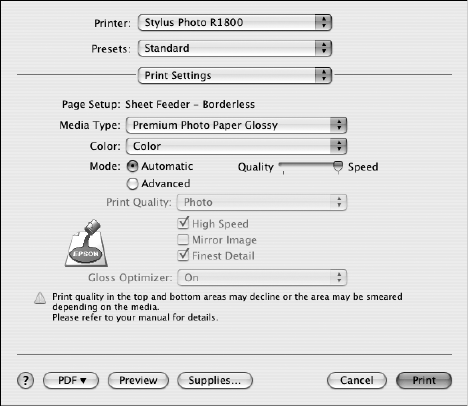Click the Media Type stepper arrows
Viewport: 468px width, 406px height.
pos(339,125)
